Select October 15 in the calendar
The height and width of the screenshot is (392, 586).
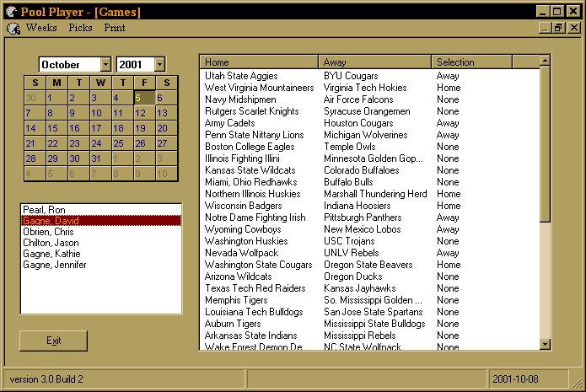(x=56, y=128)
